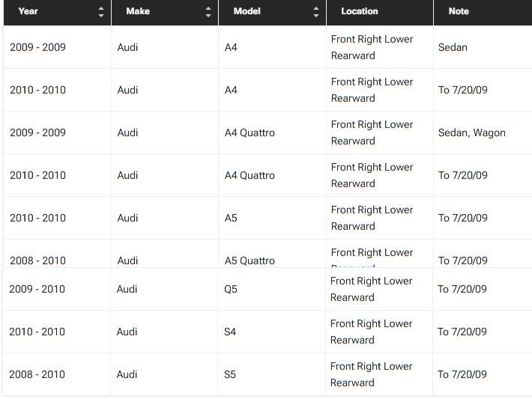Click Audi make in the S4 row

pyautogui.click(x=127, y=332)
